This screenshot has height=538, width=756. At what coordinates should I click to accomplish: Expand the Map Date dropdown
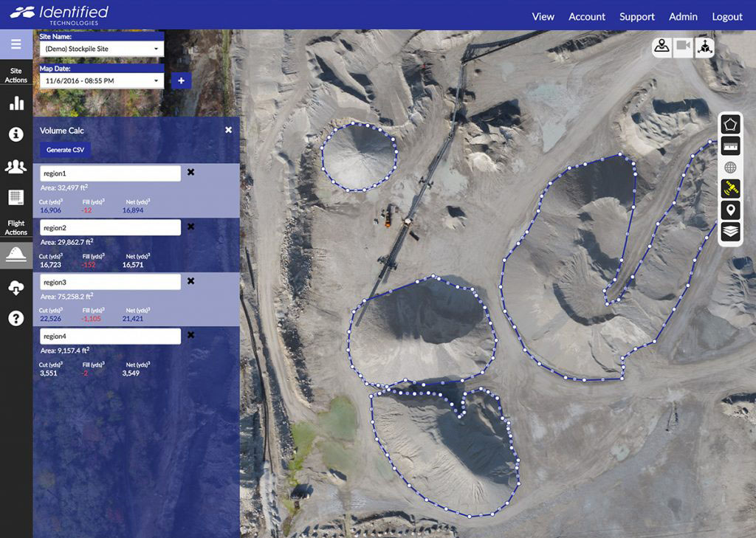[102, 80]
